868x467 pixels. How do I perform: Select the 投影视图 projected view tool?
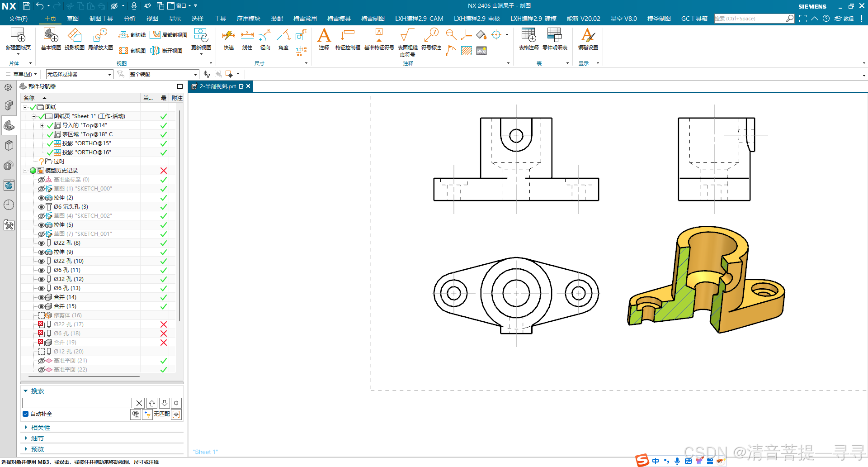(x=74, y=39)
